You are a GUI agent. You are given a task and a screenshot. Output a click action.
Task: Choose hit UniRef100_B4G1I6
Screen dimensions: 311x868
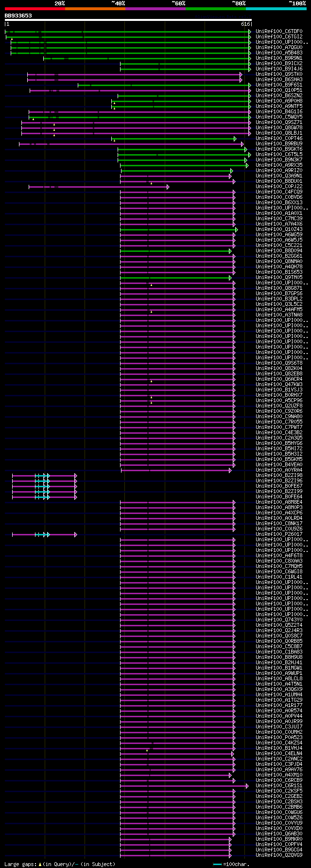click(x=279, y=112)
